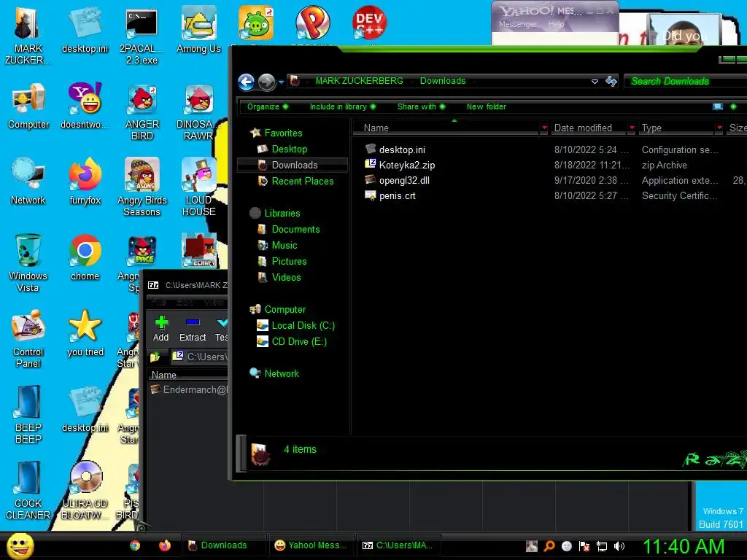
Task: Click the 11:40 AM clock
Action: tap(684, 546)
